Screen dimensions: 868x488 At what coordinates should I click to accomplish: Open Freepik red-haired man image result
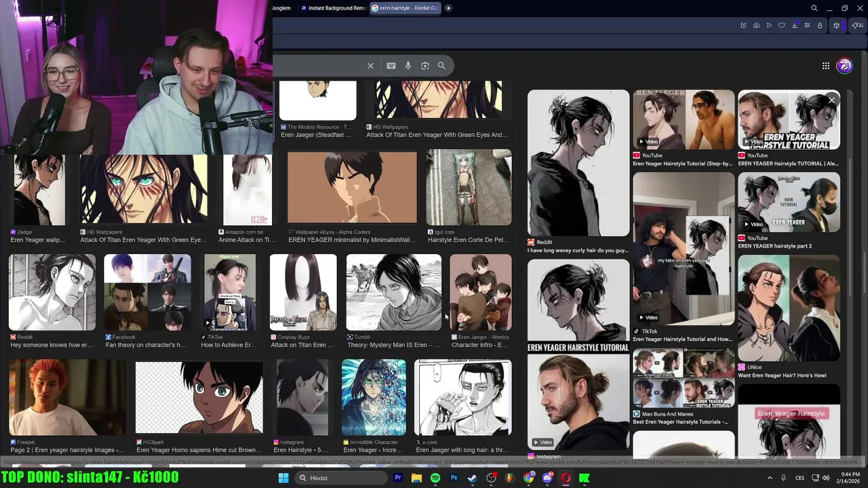pyautogui.click(x=67, y=397)
